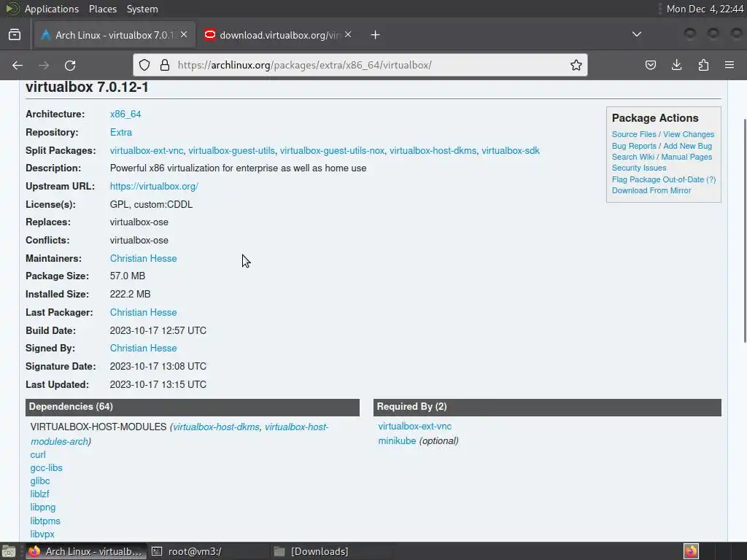Reload the page with the refresh icon

click(70, 65)
